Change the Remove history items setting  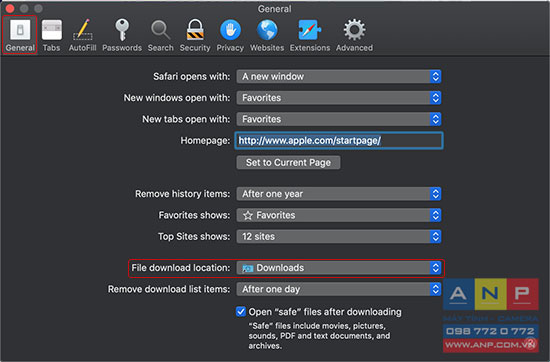coord(339,194)
